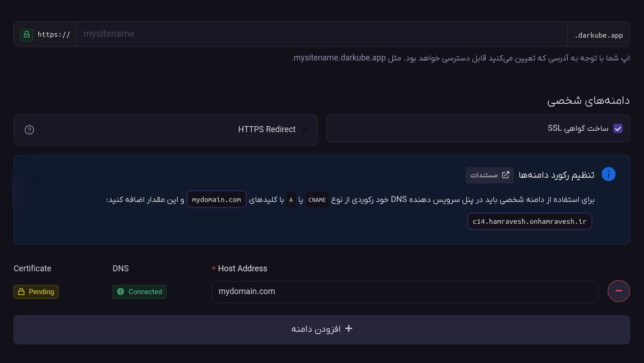This screenshot has width=644, height=363.
Task: Click the .darkube.app domain suffix
Action: click(598, 35)
